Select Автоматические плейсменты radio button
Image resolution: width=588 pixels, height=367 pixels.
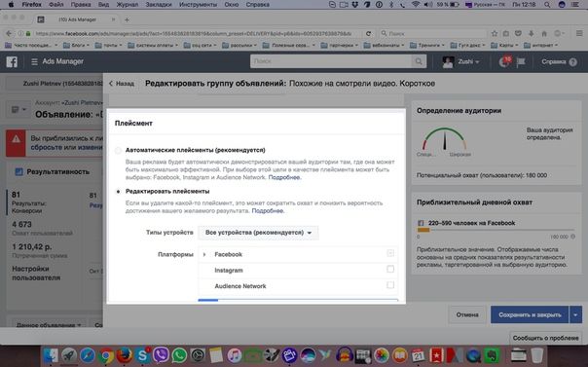(118, 150)
